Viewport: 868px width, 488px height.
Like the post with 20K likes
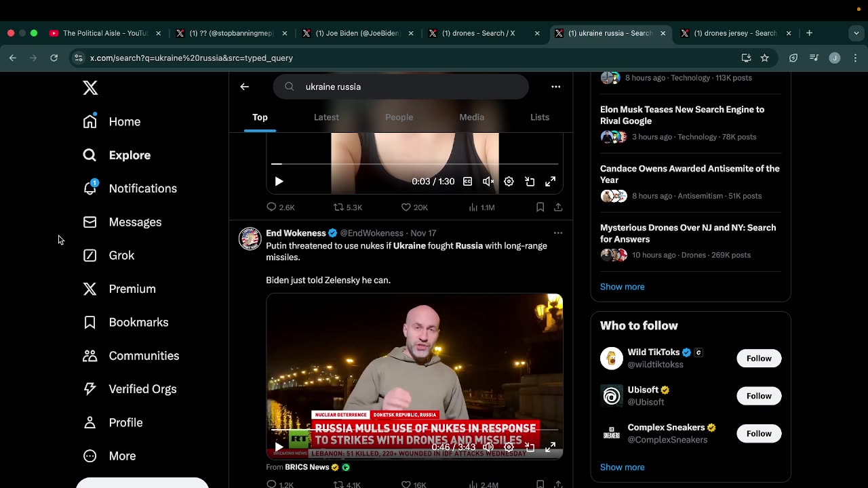point(414,207)
